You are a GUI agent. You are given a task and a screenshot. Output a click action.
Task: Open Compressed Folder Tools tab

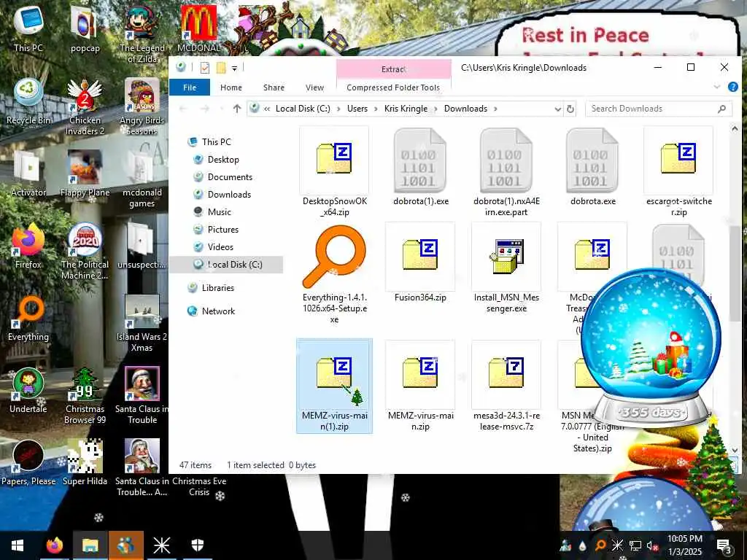pyautogui.click(x=393, y=87)
